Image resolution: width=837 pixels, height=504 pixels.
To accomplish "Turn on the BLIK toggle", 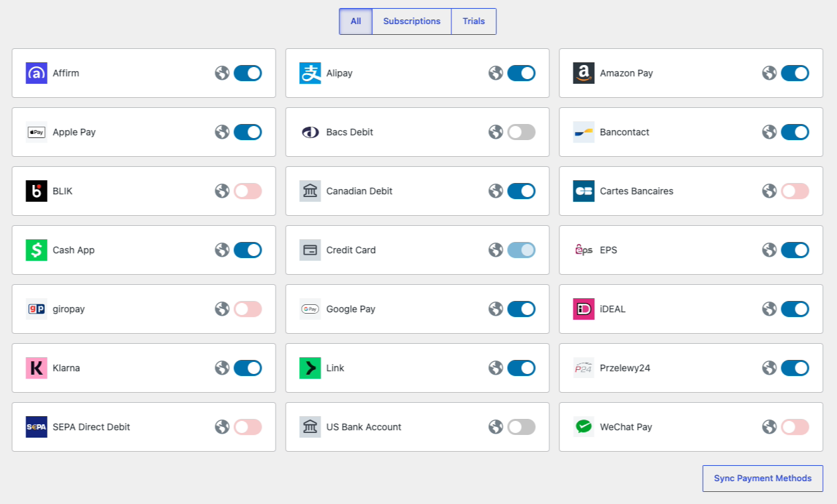I will [x=247, y=191].
